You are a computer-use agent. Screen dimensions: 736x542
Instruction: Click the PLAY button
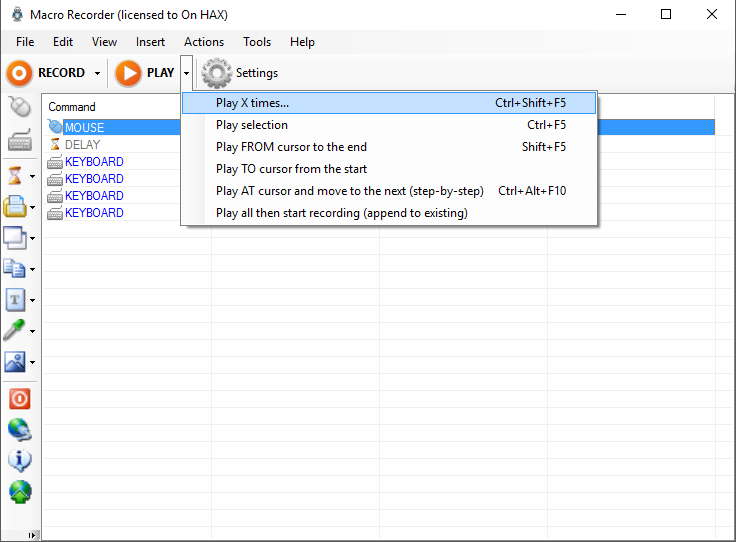click(145, 73)
